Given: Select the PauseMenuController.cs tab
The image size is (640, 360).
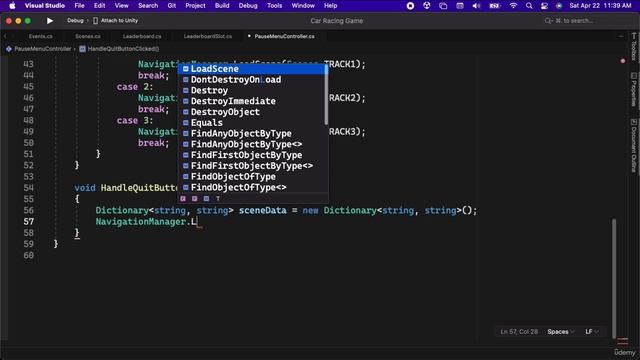Looking at the screenshot, I should point(284,36).
